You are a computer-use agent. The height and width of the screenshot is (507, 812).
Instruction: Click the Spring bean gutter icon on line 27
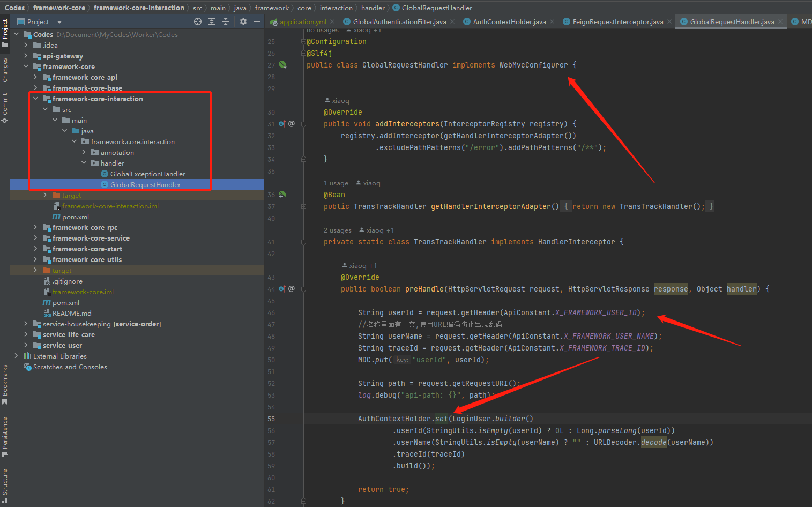pyautogui.click(x=282, y=65)
